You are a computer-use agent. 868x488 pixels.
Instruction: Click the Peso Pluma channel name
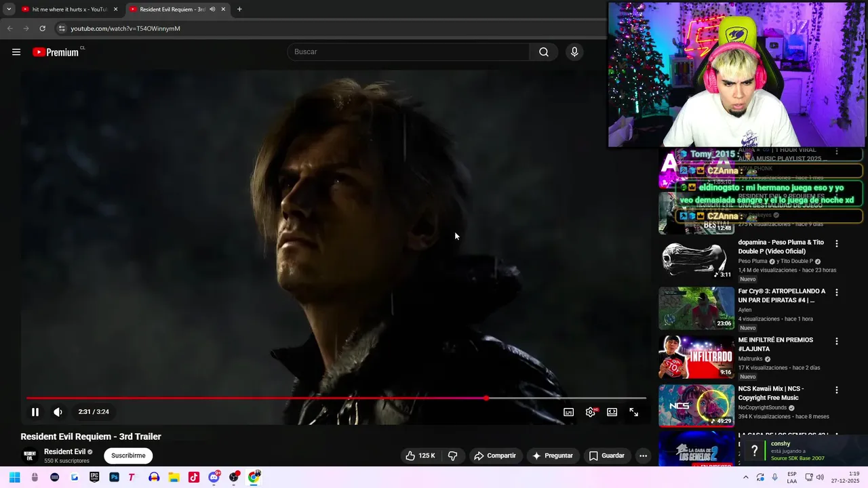pyautogui.click(x=753, y=261)
